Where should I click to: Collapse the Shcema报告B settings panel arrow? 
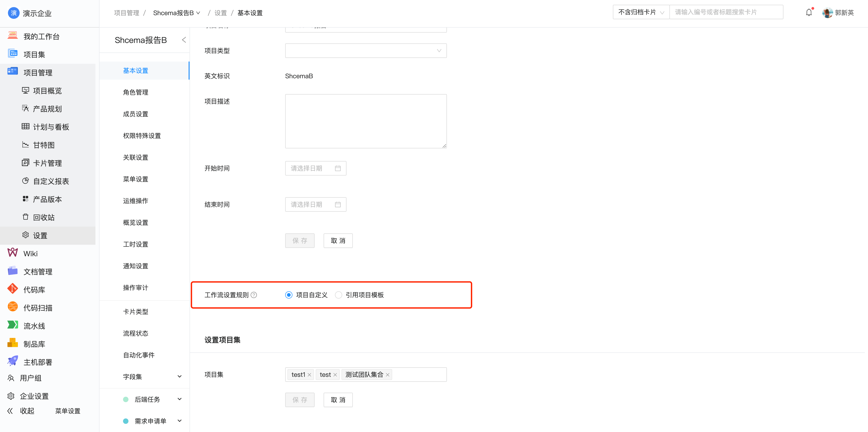184,40
